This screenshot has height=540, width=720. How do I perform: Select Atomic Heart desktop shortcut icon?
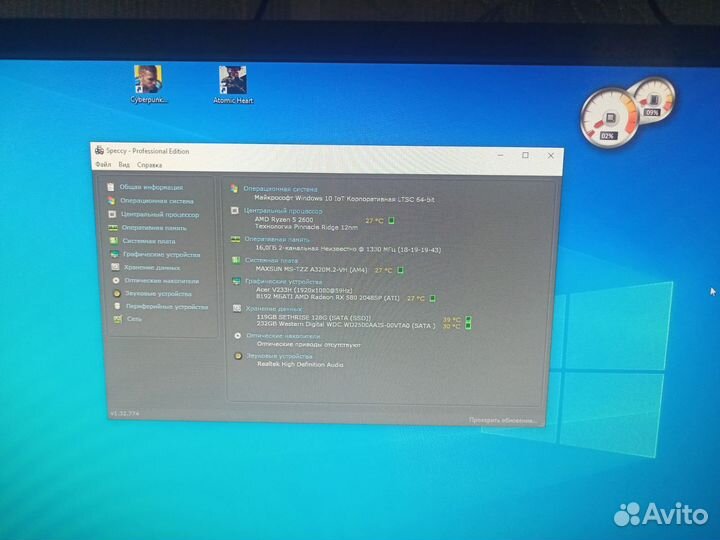(x=233, y=81)
